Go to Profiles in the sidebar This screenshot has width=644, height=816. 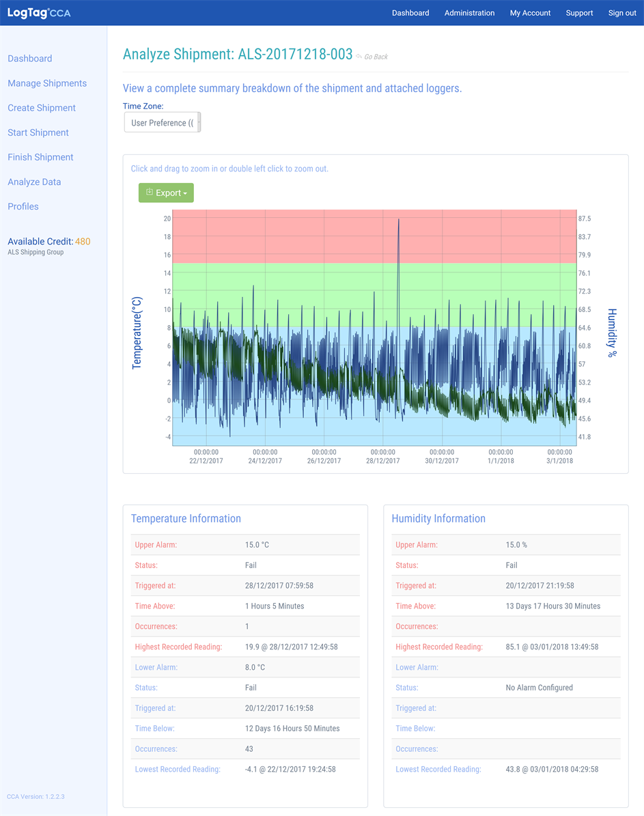click(x=23, y=206)
